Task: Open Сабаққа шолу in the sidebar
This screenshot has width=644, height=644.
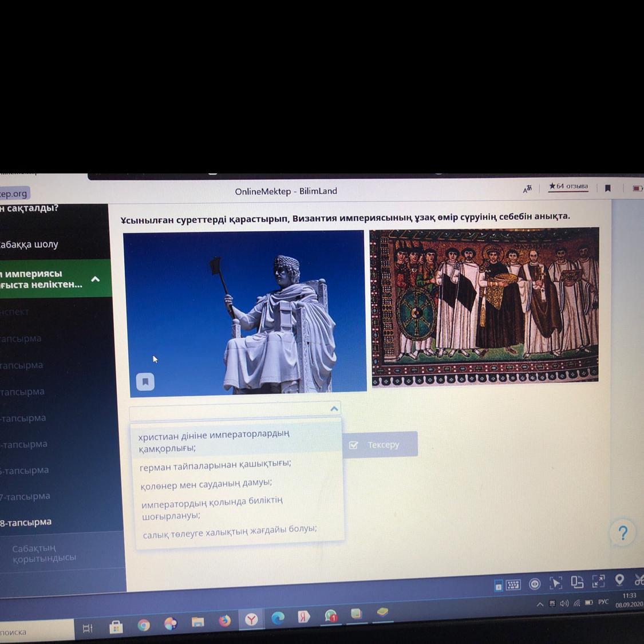Action: point(29,244)
